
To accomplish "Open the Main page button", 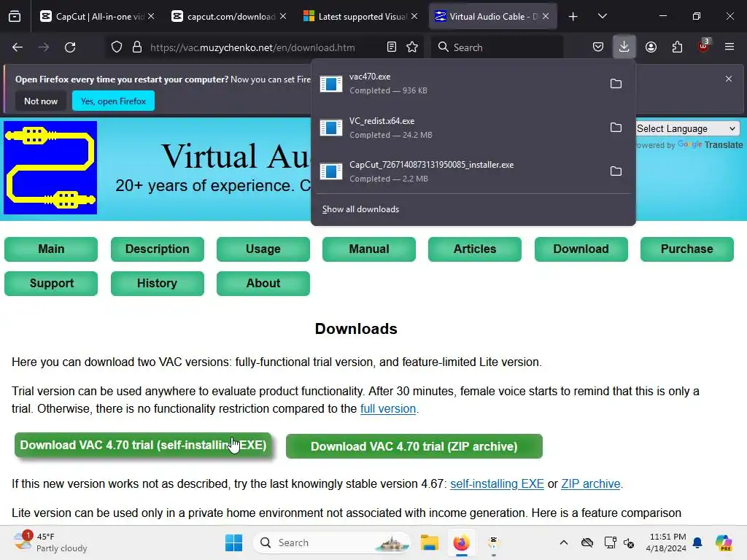I will [x=51, y=249].
